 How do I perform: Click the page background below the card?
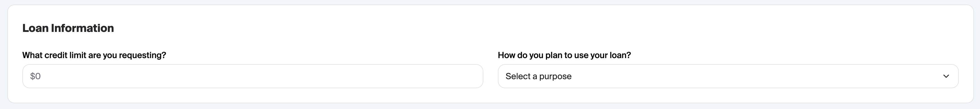point(490,106)
